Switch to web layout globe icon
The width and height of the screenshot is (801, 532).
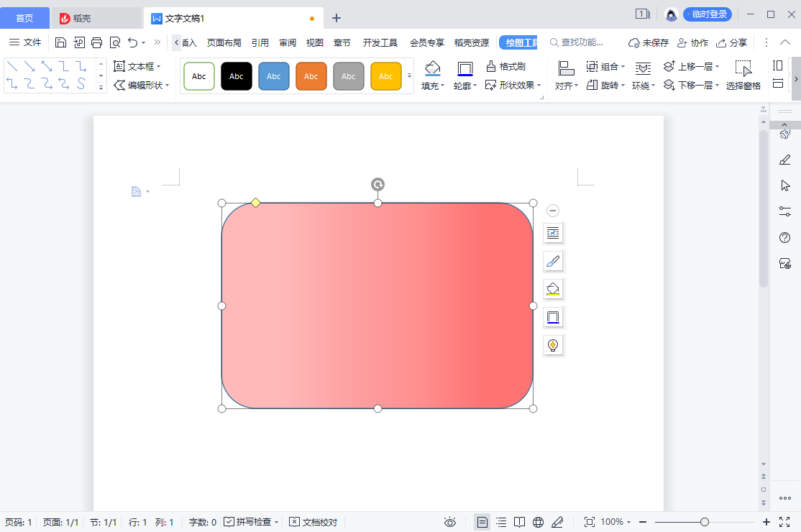538,522
